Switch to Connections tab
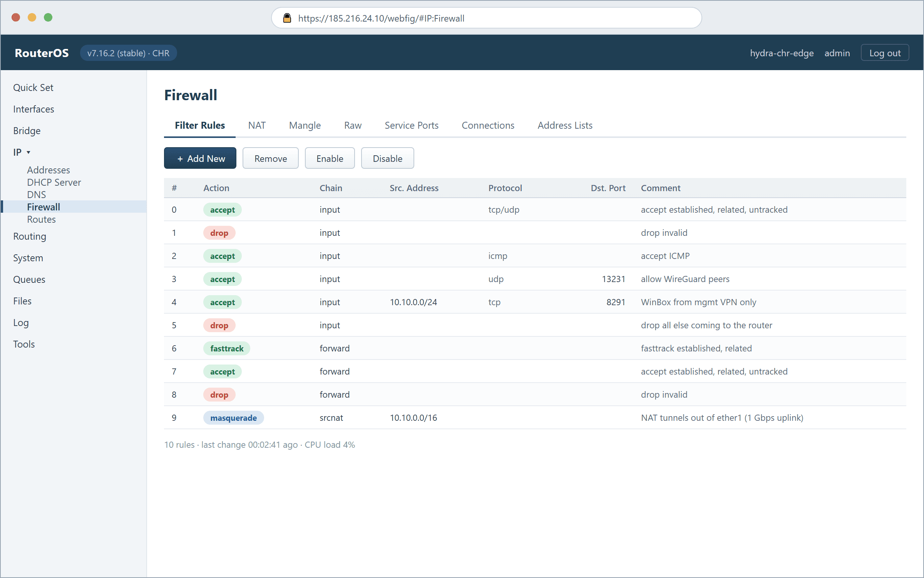Viewport: 924px width, 578px height. [488, 125]
